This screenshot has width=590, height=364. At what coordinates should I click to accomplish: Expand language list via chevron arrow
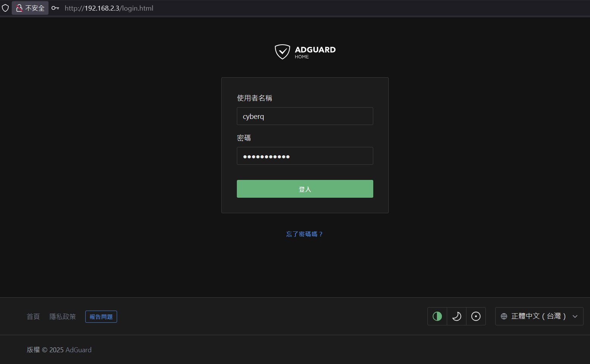pos(575,317)
